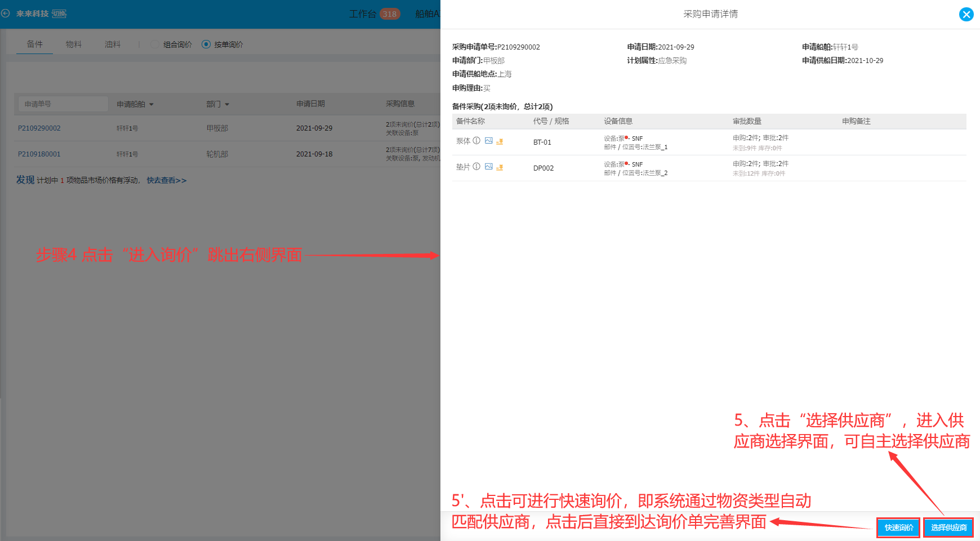Click the 审批数量 column header
The image size is (980, 541).
(x=747, y=121)
